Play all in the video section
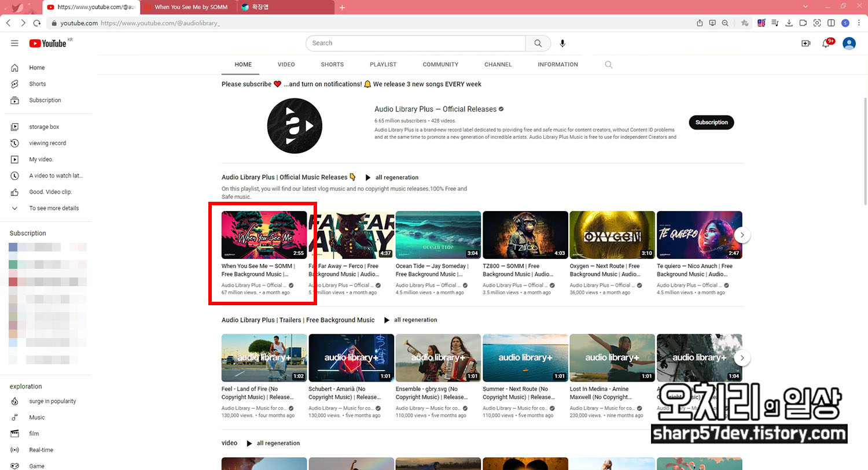Viewport: 868px width, 470px height. pos(273,443)
